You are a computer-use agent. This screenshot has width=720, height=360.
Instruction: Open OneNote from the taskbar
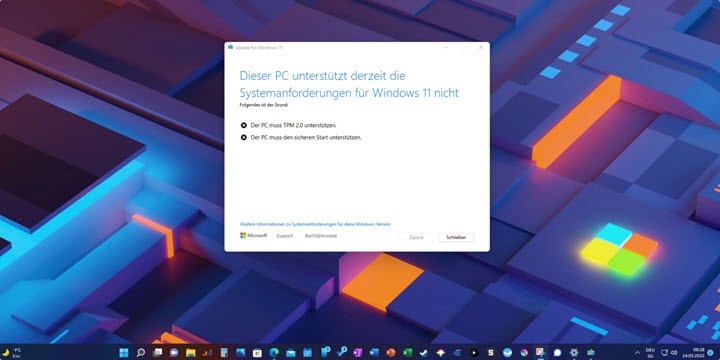[x=357, y=353]
